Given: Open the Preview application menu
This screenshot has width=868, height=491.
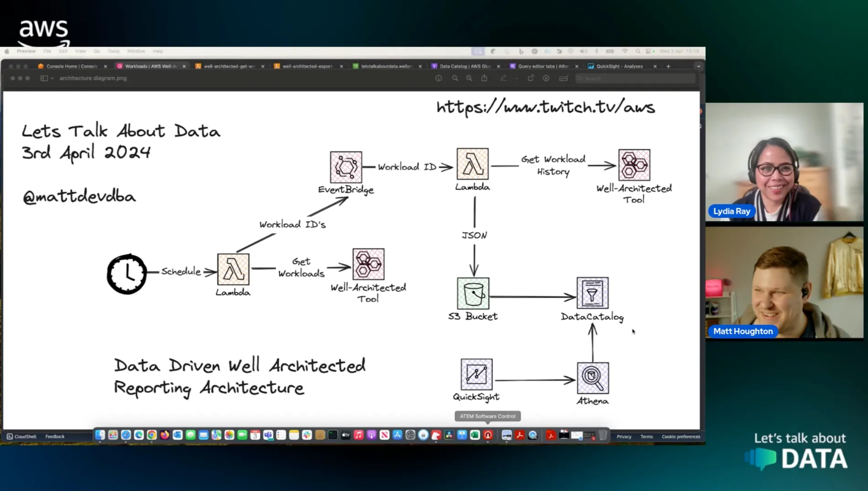Looking at the screenshot, I should 26,51.
